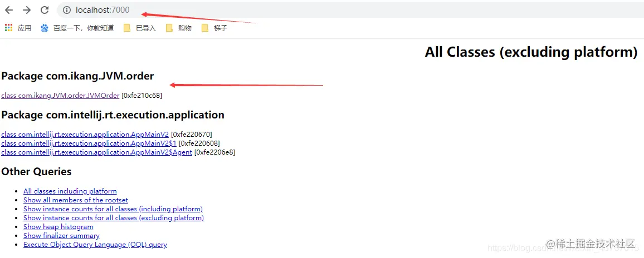The image size is (644, 258).
Task: Show all members of the rootset
Action: coord(76,200)
